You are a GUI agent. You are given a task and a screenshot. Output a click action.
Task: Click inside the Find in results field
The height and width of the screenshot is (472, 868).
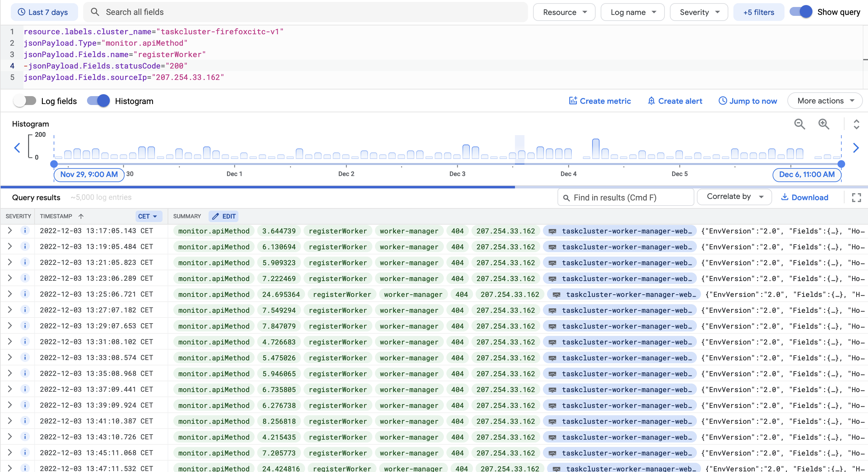point(625,197)
